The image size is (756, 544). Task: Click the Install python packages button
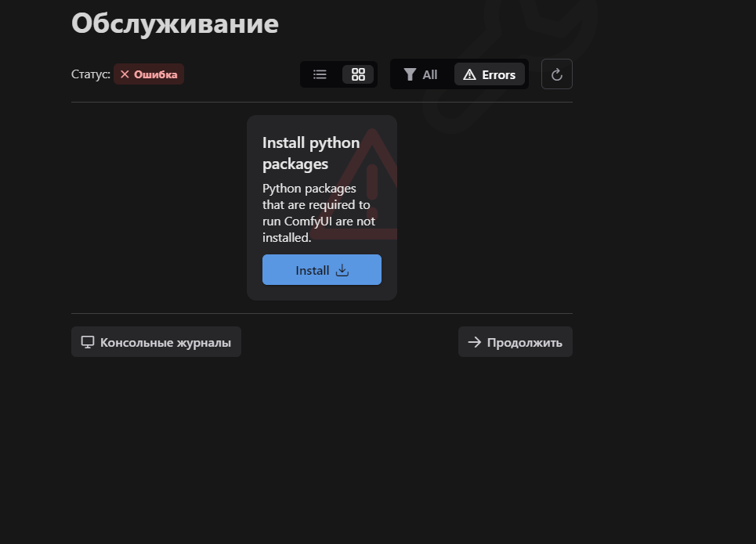pyautogui.click(x=321, y=270)
